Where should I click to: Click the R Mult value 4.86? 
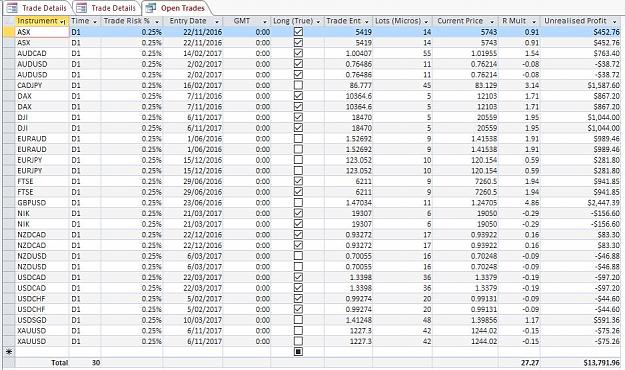532,202
